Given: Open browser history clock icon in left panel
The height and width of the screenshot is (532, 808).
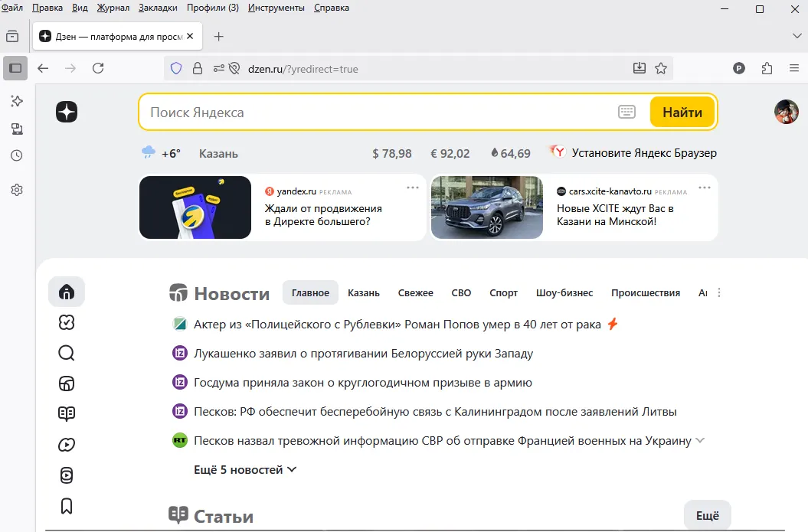Looking at the screenshot, I should coord(16,155).
